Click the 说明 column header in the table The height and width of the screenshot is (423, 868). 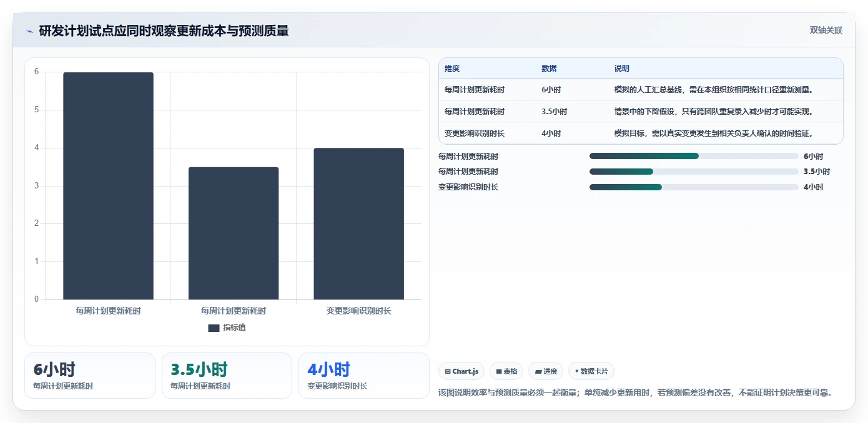click(x=622, y=69)
